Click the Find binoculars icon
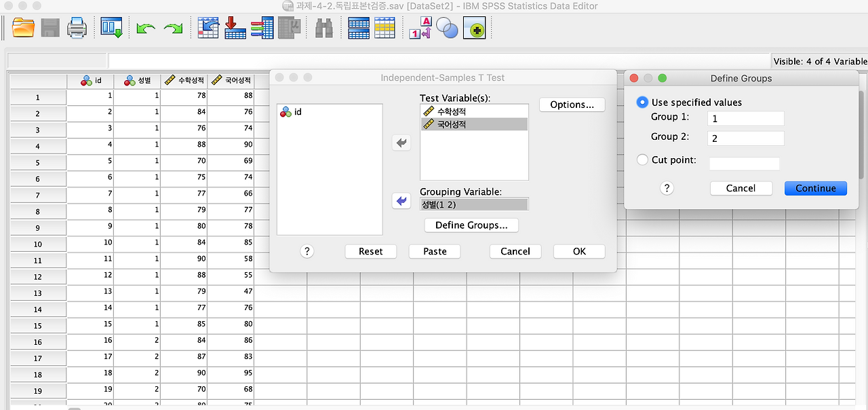 point(324,28)
